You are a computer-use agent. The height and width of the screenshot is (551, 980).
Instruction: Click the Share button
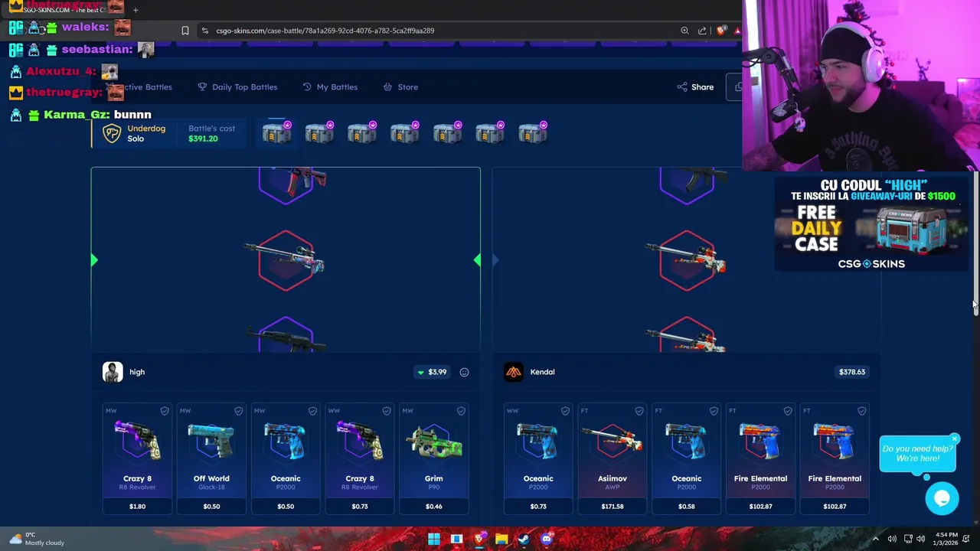695,87
